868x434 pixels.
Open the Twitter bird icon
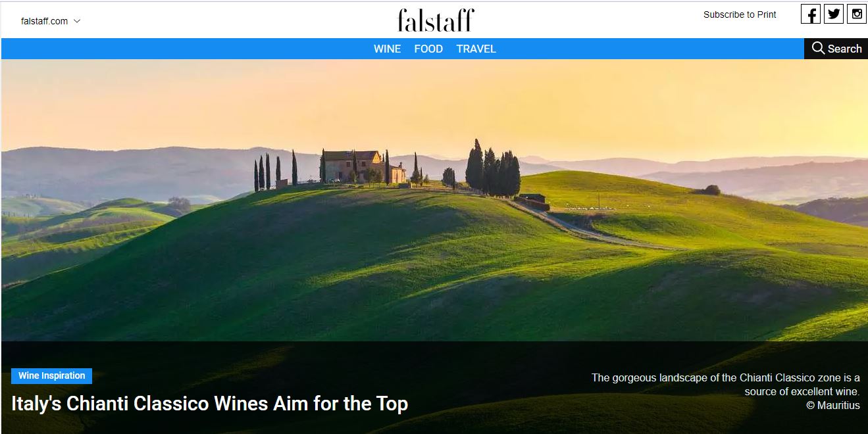pos(834,14)
